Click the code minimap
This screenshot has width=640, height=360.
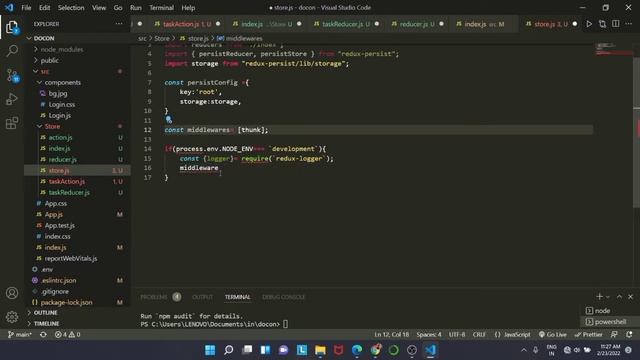pyautogui.click(x=613, y=49)
